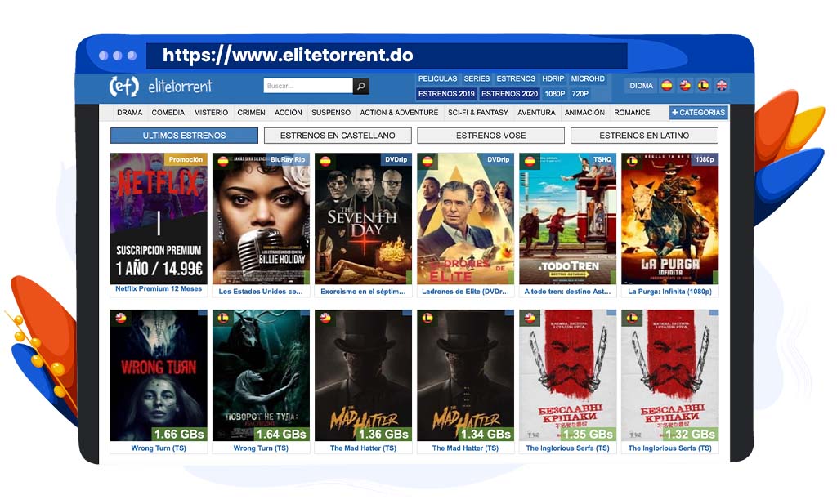The width and height of the screenshot is (837, 504).
Task: Go to ESTRENOS section
Action: pos(516,78)
